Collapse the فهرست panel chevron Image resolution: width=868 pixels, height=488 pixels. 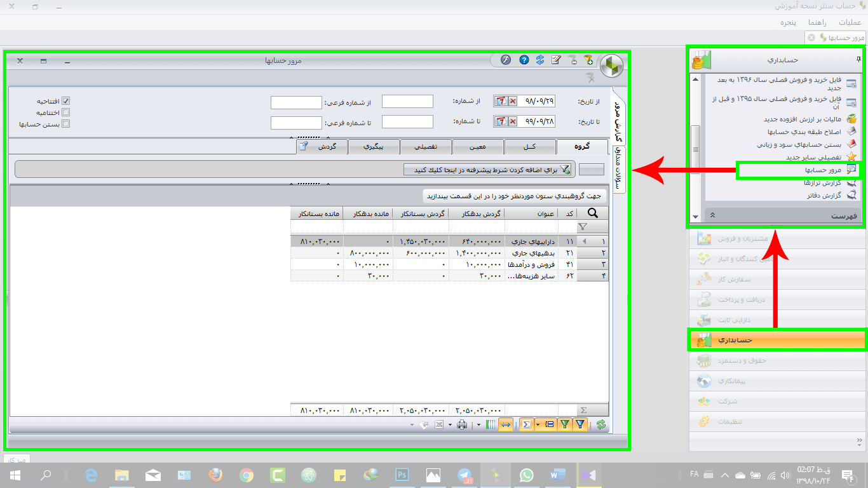712,216
